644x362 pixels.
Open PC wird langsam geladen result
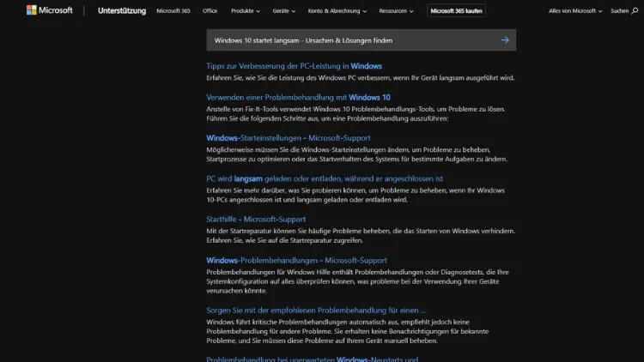[325, 178]
